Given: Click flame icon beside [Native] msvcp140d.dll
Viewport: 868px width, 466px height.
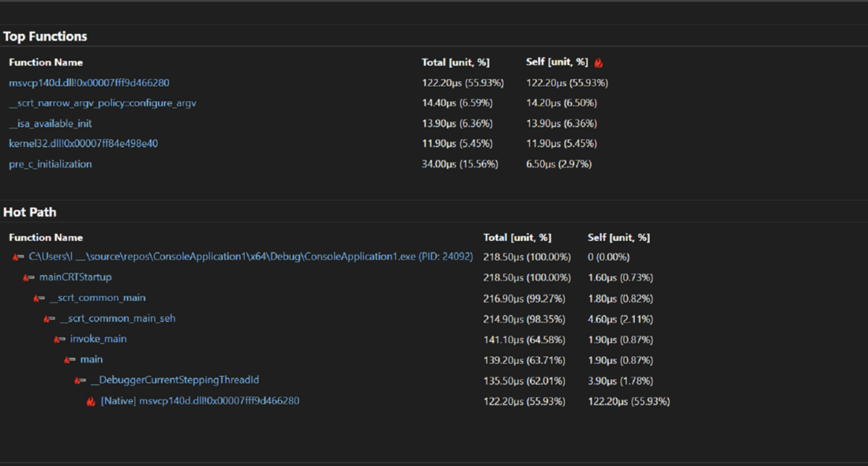Looking at the screenshot, I should click(90, 402).
